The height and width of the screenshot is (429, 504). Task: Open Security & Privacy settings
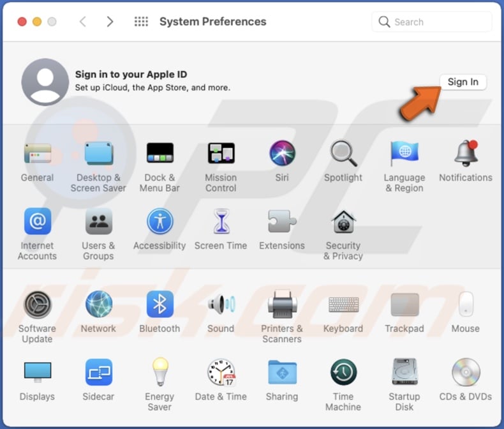(x=343, y=222)
